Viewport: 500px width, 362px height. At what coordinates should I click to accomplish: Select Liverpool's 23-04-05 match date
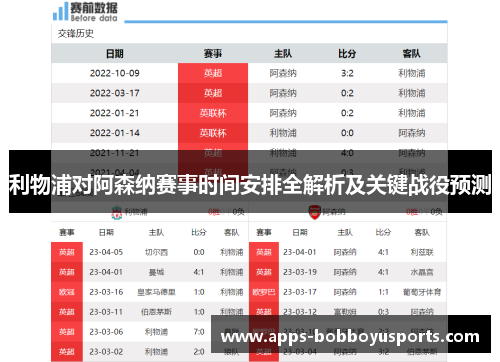pos(106,252)
